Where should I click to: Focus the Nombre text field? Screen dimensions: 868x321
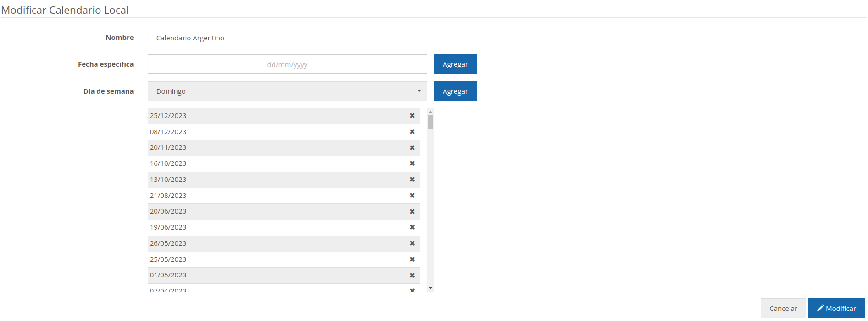tap(287, 38)
